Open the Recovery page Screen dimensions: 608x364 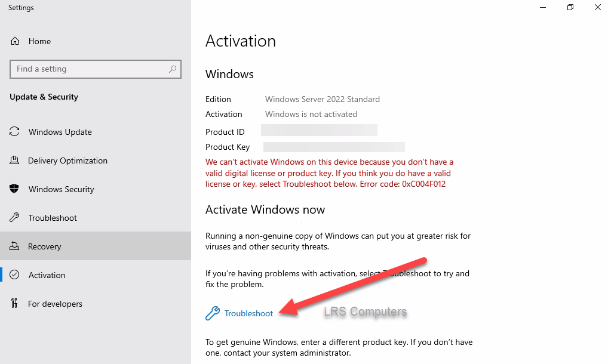pos(45,246)
